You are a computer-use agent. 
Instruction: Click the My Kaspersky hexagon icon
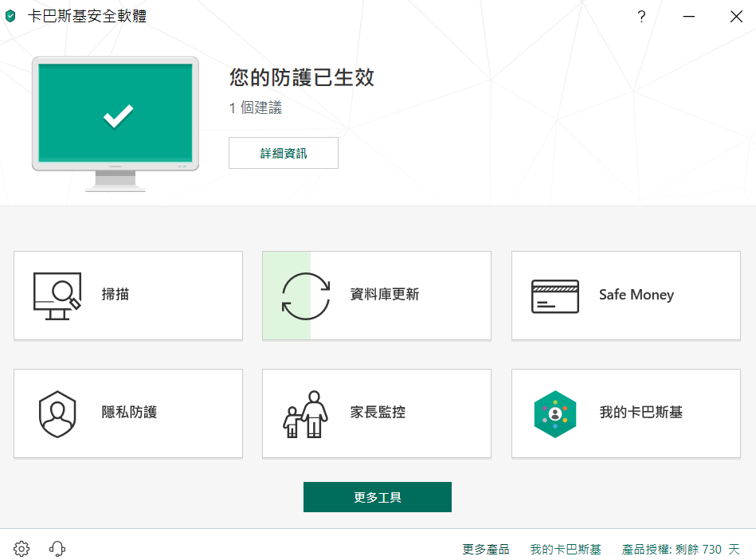pyautogui.click(x=555, y=414)
